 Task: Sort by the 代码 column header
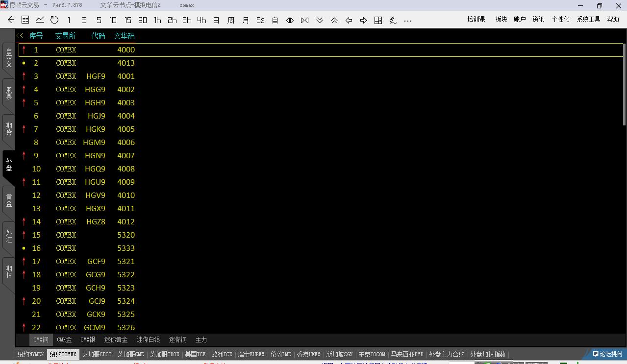coord(98,36)
